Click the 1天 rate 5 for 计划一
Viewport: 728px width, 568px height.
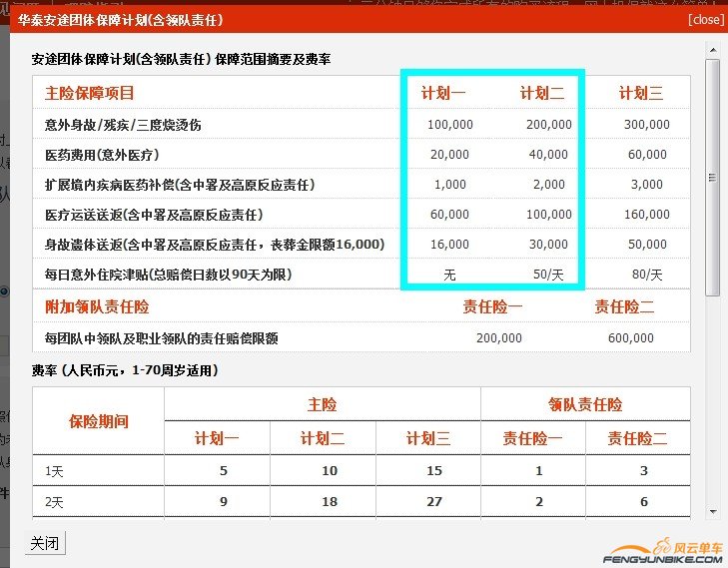coord(224,470)
